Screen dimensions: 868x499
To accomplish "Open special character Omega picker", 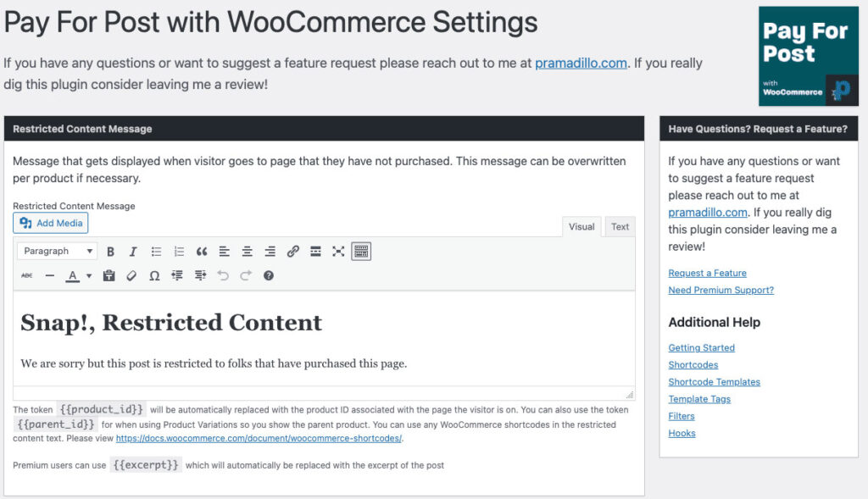I will 154,275.
